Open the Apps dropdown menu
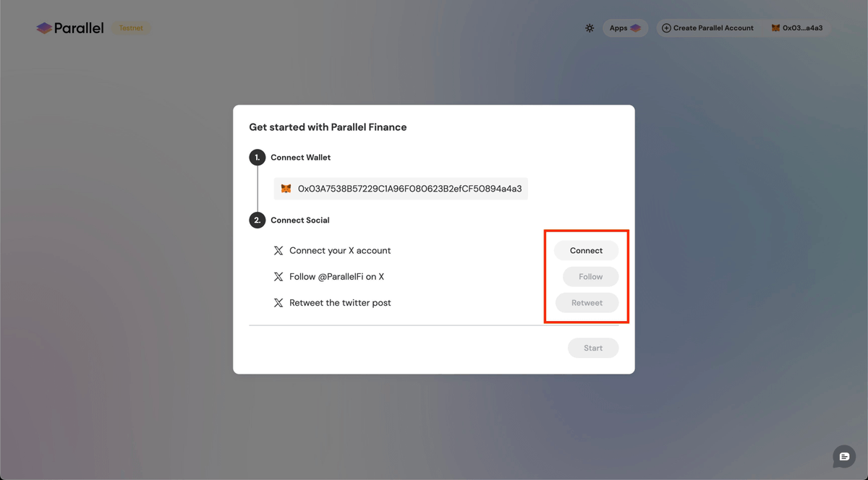 625,28
